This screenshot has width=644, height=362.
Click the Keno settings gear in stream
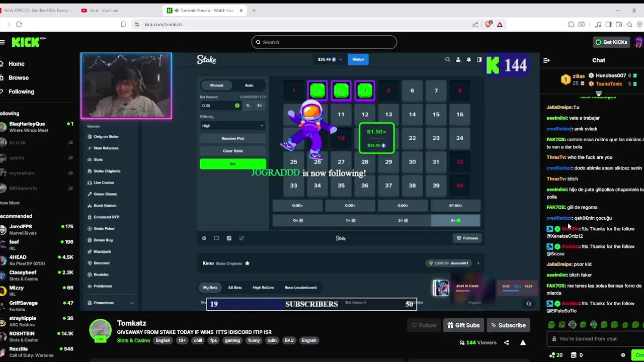coord(204,238)
